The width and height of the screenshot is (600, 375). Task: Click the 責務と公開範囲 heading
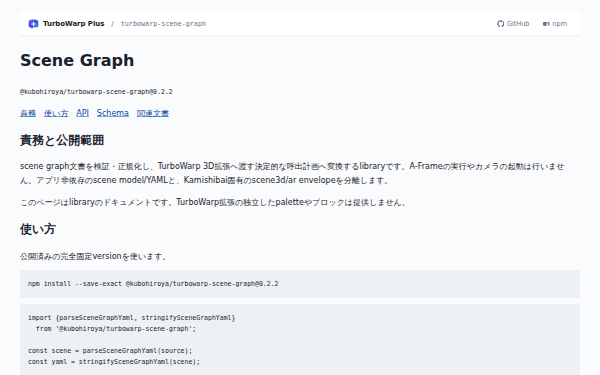(62, 140)
